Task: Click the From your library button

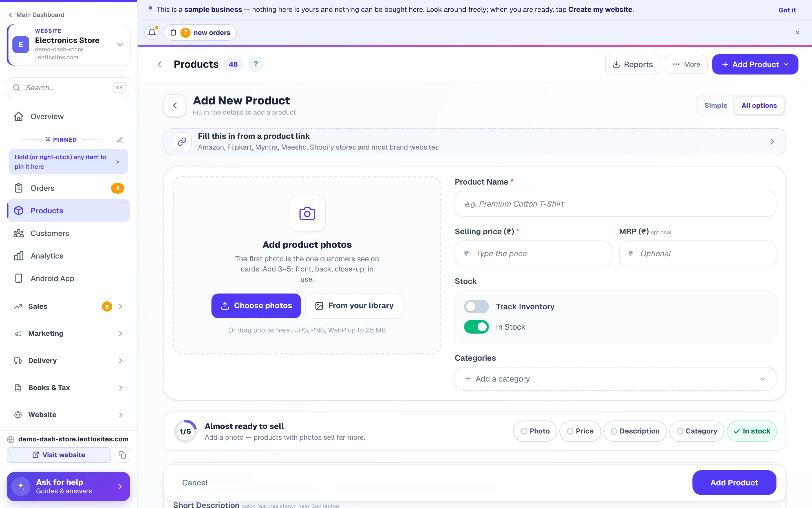Action: 354,306
